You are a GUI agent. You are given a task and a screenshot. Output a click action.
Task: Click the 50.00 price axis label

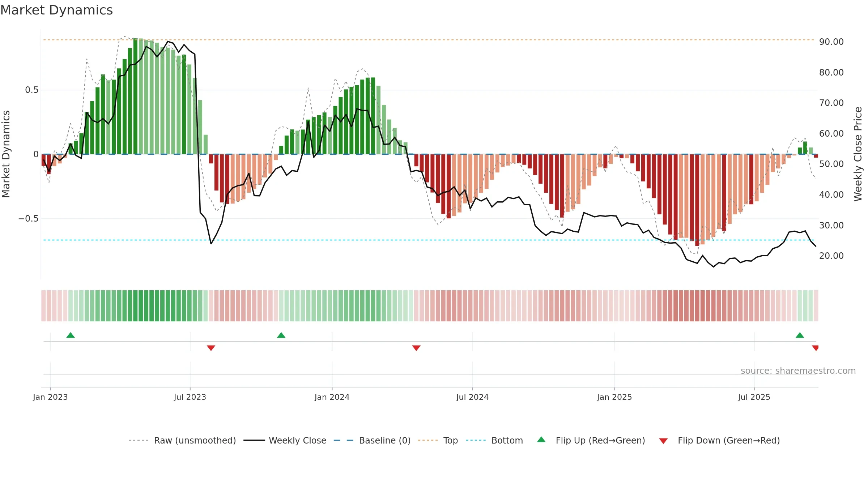[x=831, y=164]
